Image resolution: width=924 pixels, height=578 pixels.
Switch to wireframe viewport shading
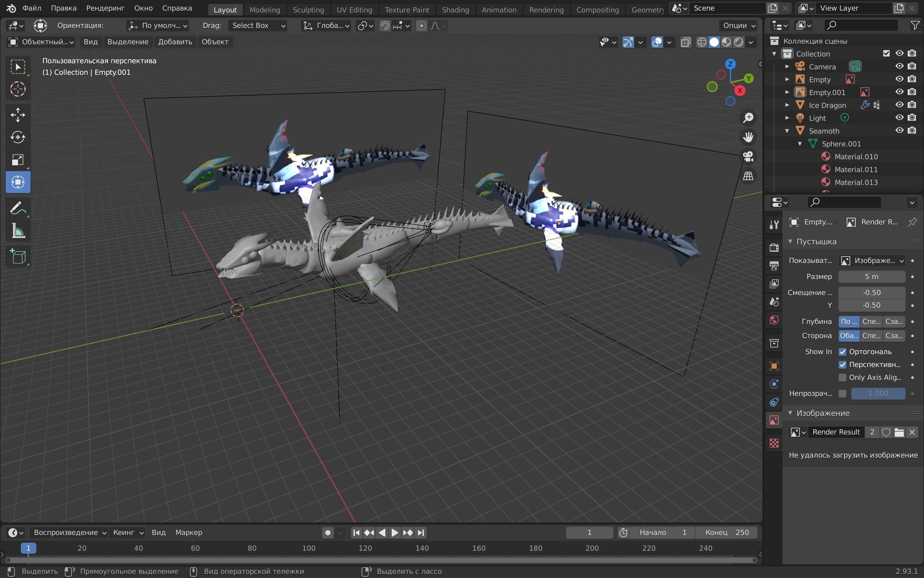(x=702, y=42)
